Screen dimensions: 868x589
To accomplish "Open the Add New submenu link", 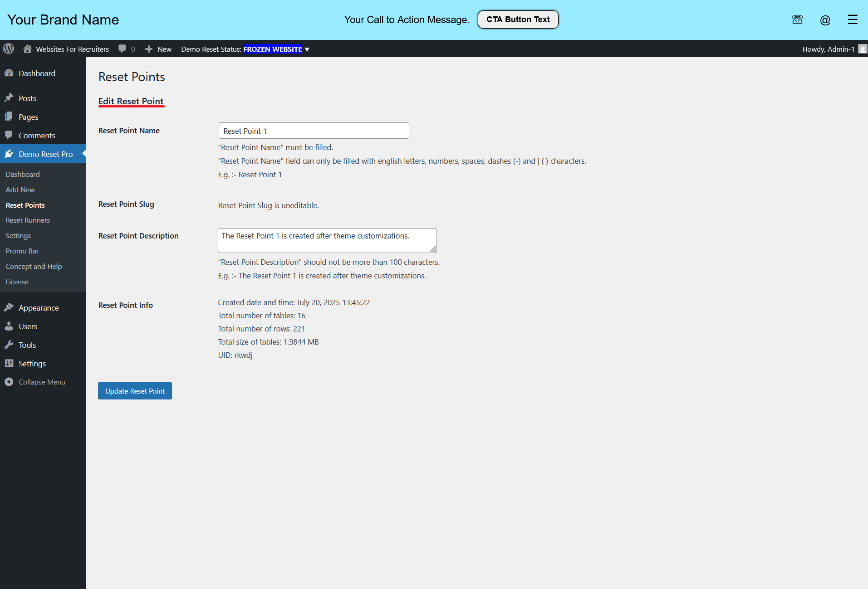I will pyautogui.click(x=20, y=190).
